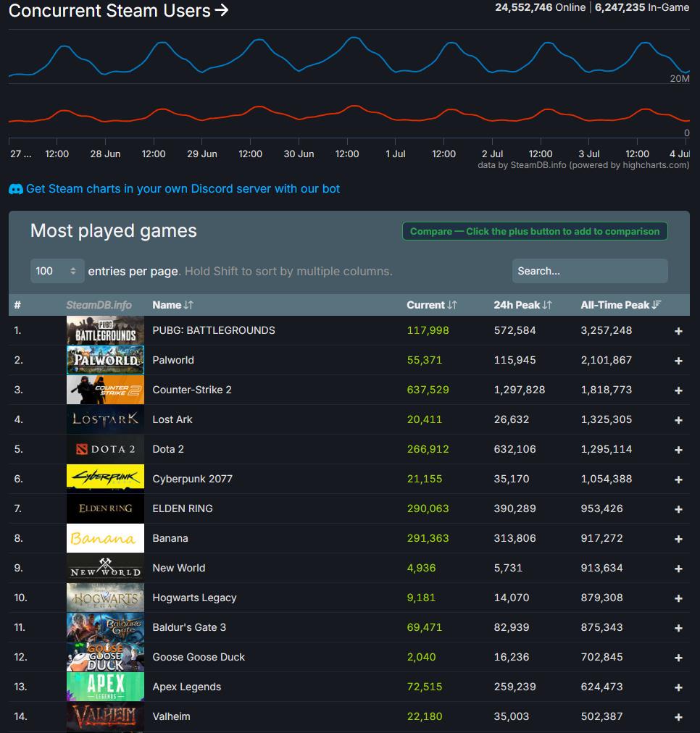
Task: Add ELDEN RING to comparison
Action: 678,509
